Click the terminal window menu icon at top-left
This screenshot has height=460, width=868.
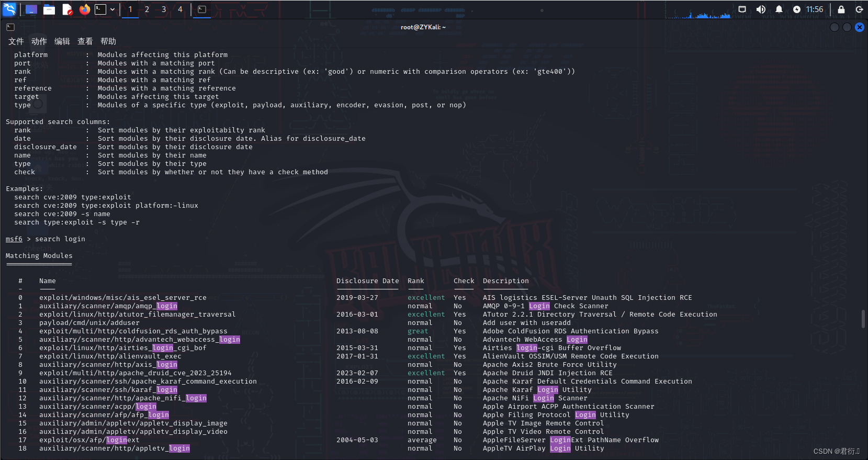coord(10,27)
